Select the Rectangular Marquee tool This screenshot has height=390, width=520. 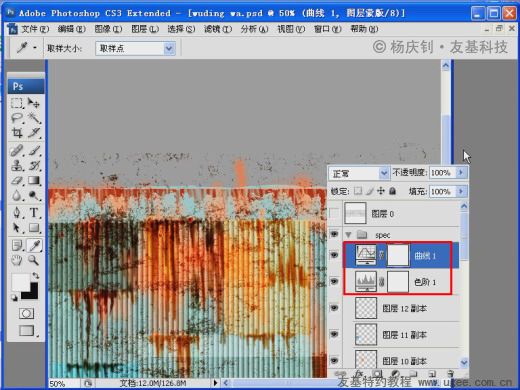(17, 103)
